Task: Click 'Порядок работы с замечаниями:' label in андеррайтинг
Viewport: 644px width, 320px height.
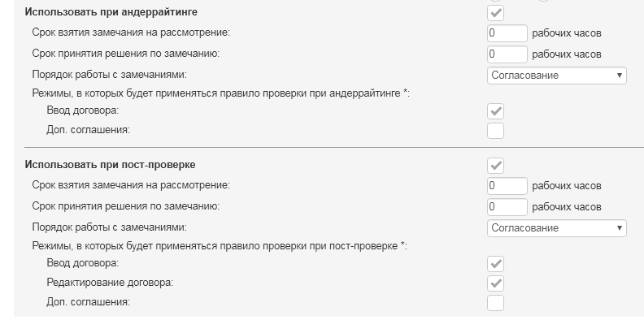Action: pos(109,75)
